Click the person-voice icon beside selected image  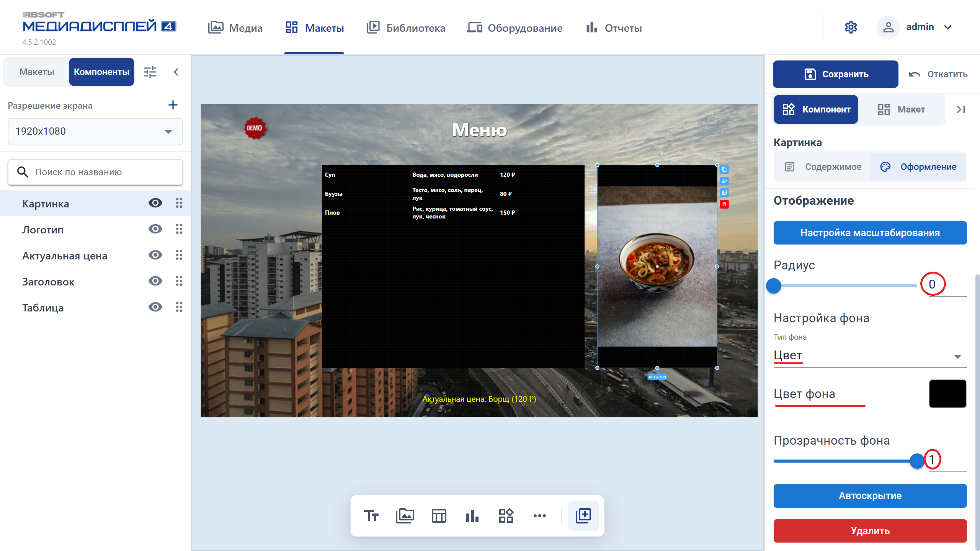pos(724,181)
